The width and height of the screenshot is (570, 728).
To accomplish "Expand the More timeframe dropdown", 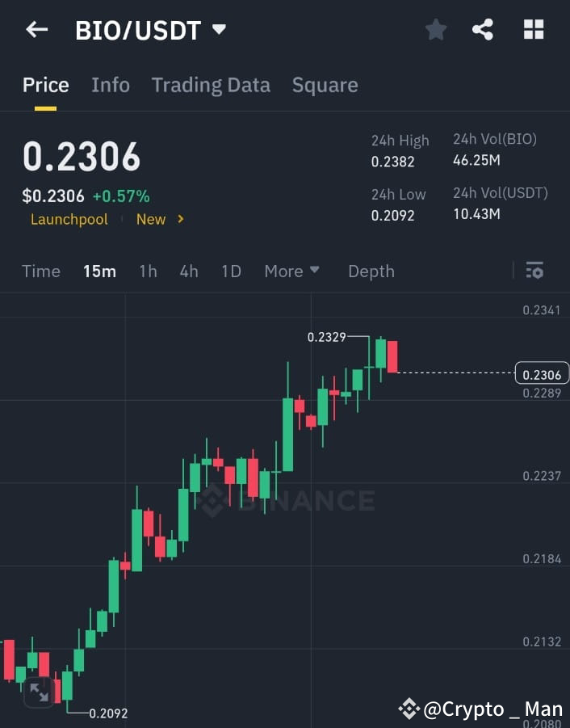I will (291, 271).
